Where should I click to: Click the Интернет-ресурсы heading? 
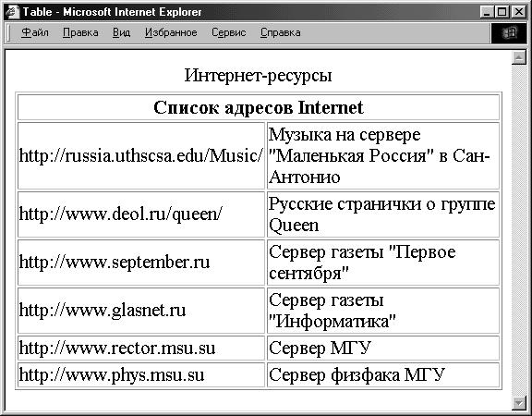point(258,75)
